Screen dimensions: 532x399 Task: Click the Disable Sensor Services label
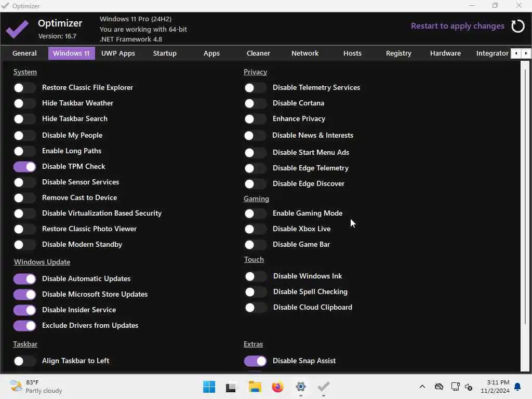(81, 182)
